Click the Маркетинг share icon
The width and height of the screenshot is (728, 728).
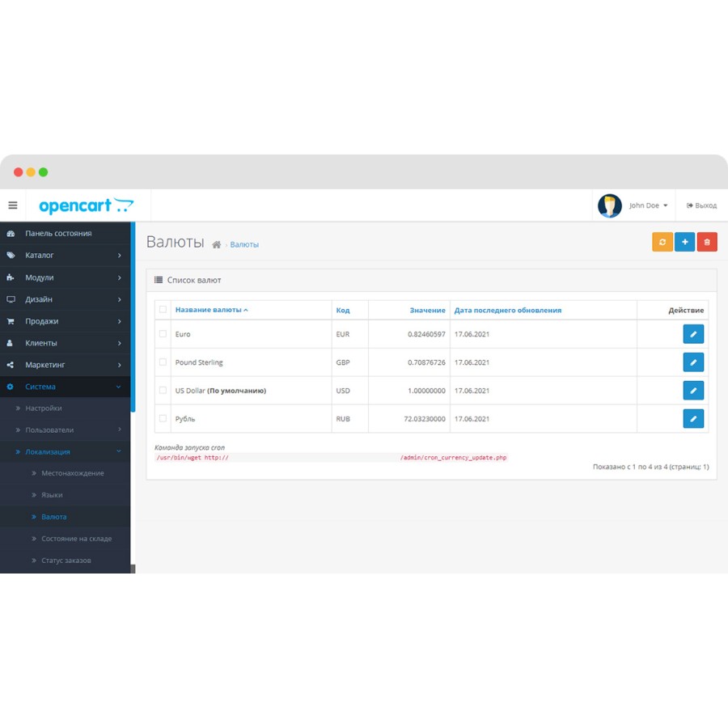11,365
